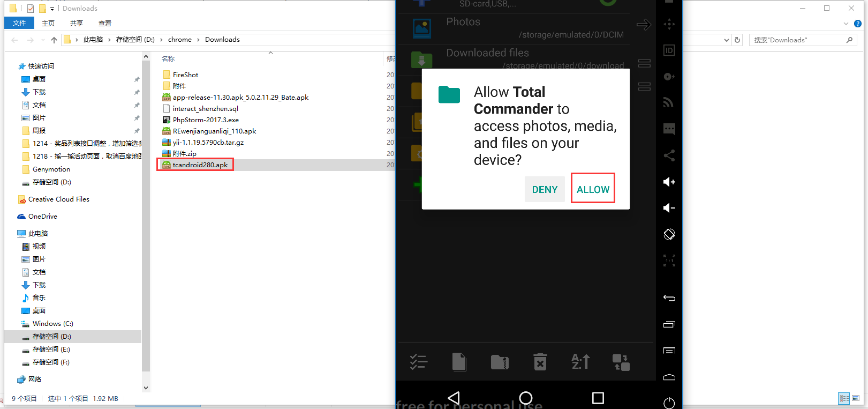The image size is (868, 409).
Task: Expand breadcrumb chevron after chrome
Action: (x=198, y=40)
